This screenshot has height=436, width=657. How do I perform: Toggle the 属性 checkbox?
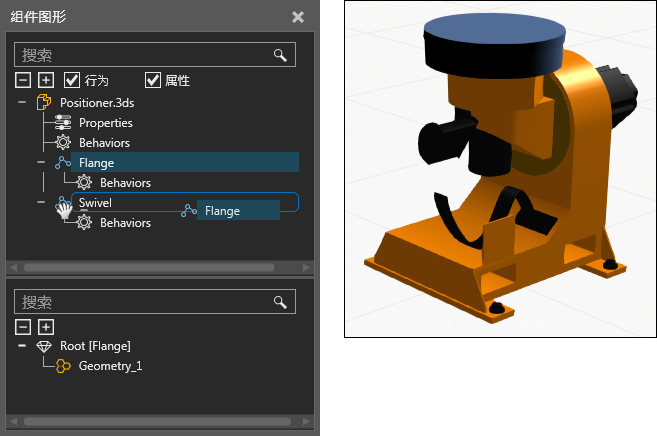[153, 80]
